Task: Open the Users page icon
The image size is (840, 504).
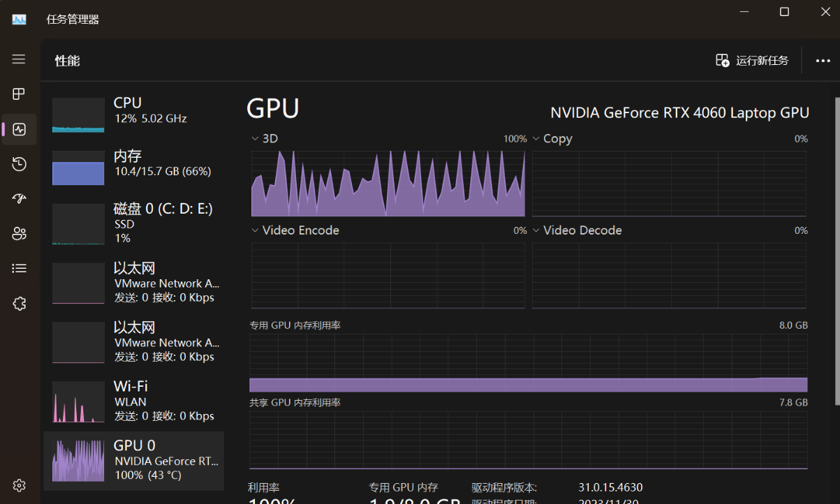Action: pyautogui.click(x=19, y=233)
